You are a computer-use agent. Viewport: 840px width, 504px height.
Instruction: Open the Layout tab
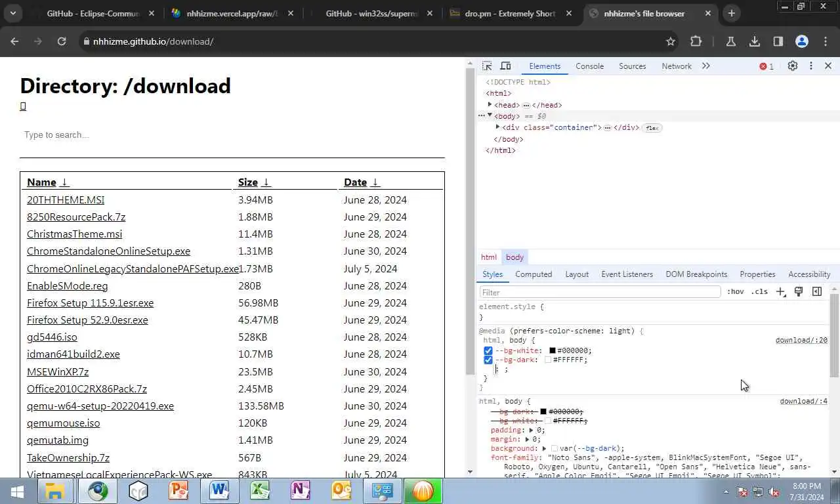pos(577,274)
